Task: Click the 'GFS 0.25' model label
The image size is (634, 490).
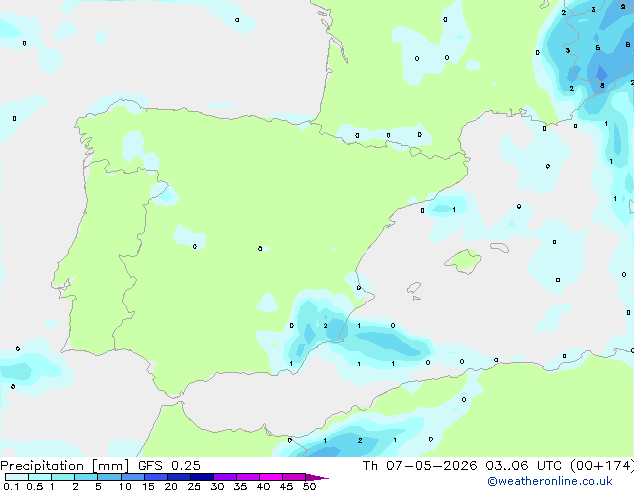Action: [x=169, y=466]
